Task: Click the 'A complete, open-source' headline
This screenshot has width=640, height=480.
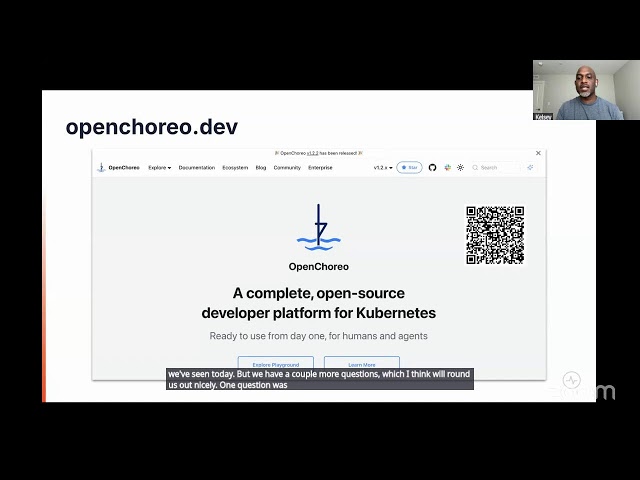Action: click(x=319, y=303)
